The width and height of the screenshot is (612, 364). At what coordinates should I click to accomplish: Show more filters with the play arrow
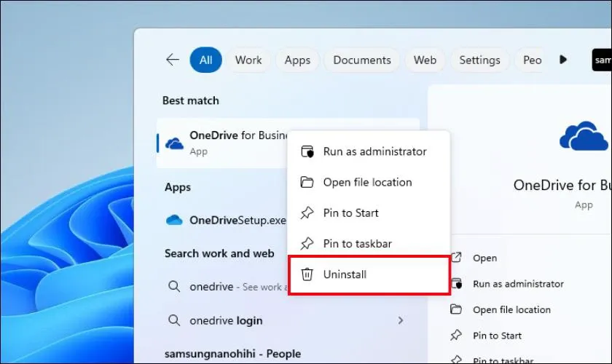[x=562, y=60]
